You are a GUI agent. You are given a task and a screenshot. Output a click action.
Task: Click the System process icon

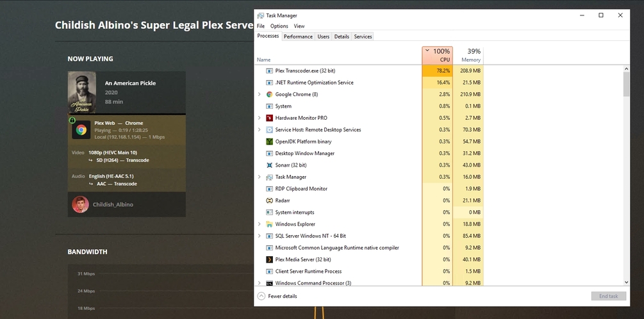click(x=269, y=106)
